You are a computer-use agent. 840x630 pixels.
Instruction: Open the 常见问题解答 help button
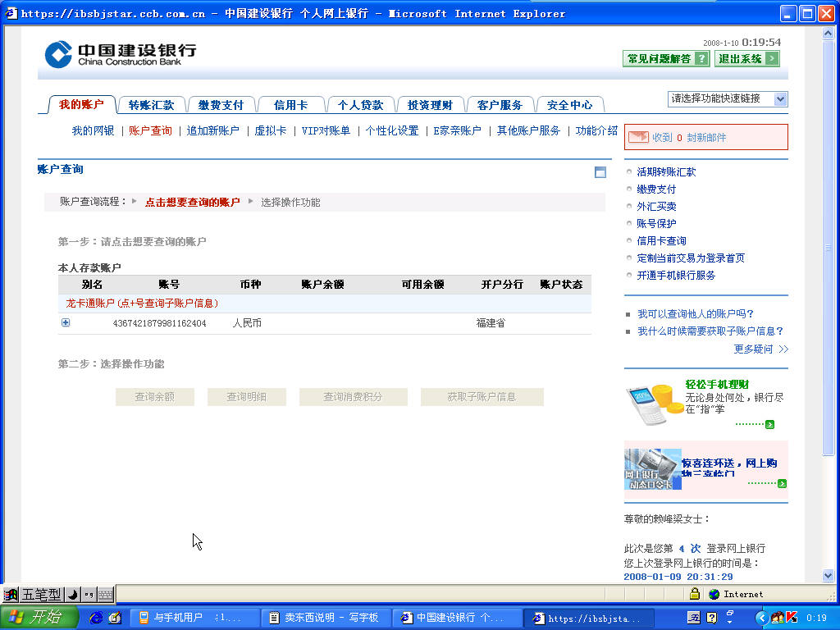tap(666, 59)
